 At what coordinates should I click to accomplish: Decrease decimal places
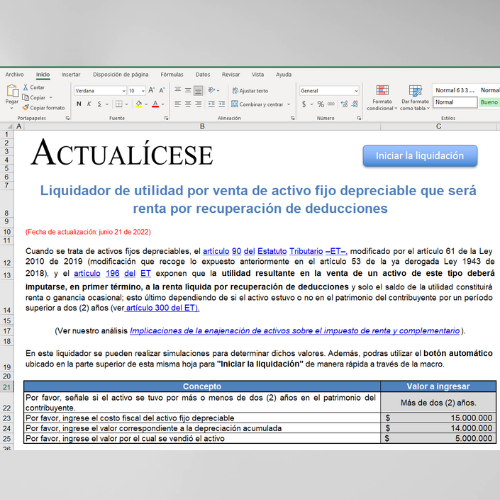point(355,104)
